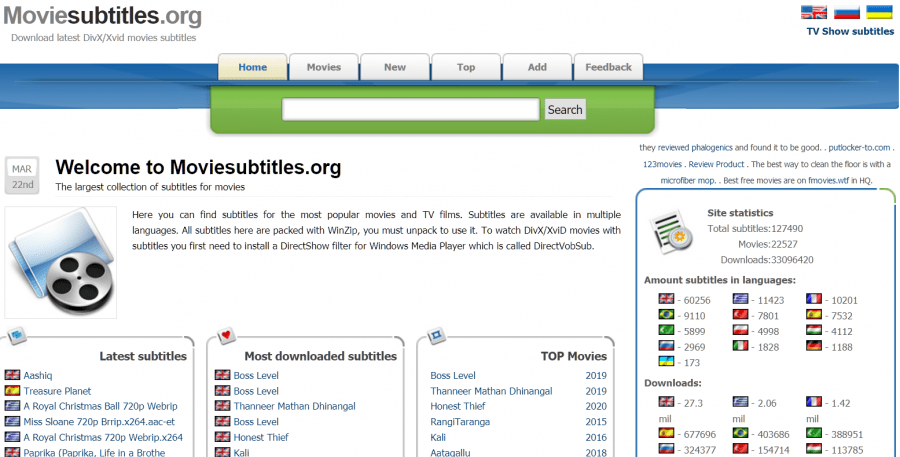Click the Ukrainian flag next to 173
This screenshot has width=900, height=457.
coord(666,361)
